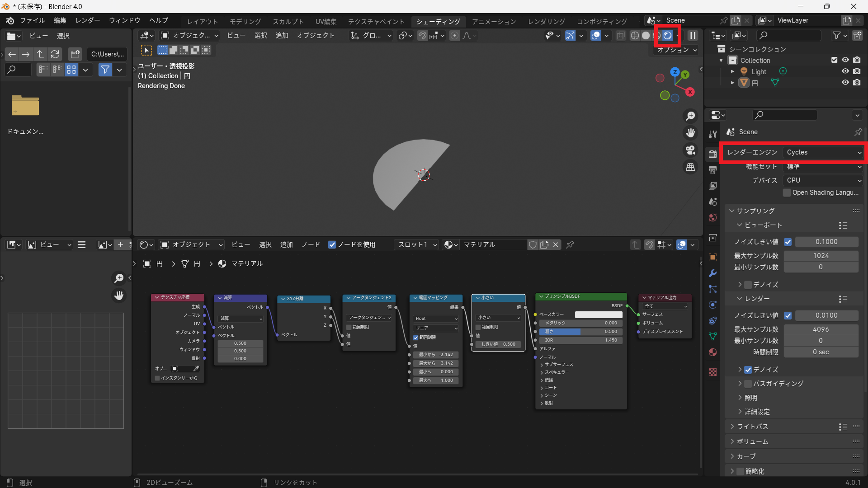
Task: Switch perspective/orthographic grid icon in viewport
Action: pos(690,167)
